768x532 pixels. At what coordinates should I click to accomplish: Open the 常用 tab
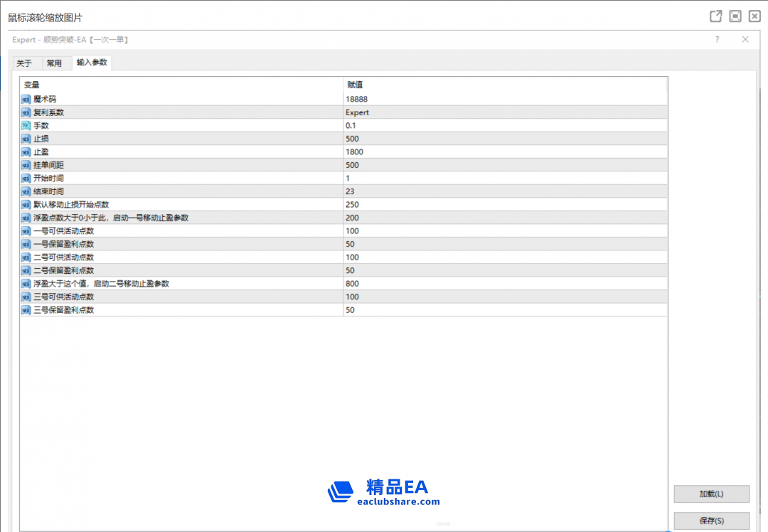point(54,63)
